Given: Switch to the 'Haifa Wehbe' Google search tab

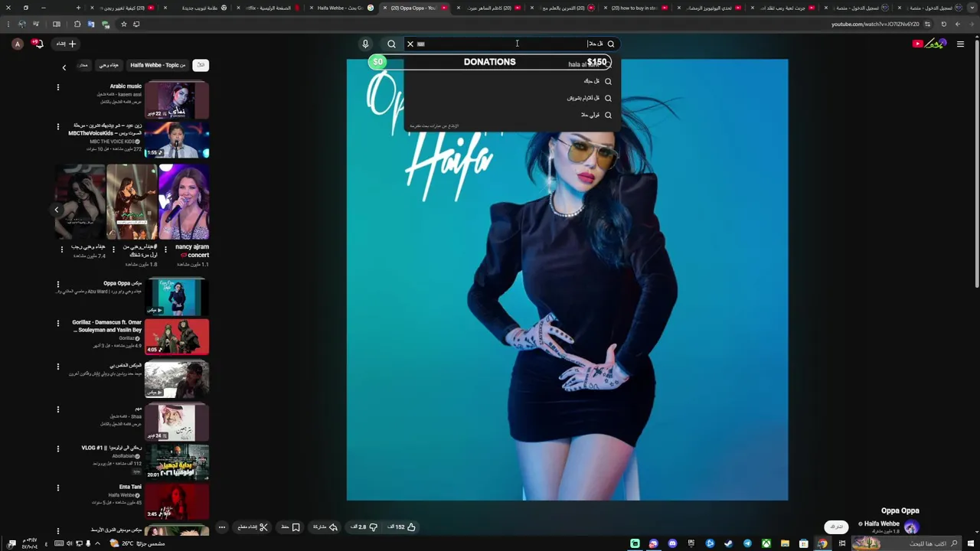Looking at the screenshot, I should pos(341,8).
